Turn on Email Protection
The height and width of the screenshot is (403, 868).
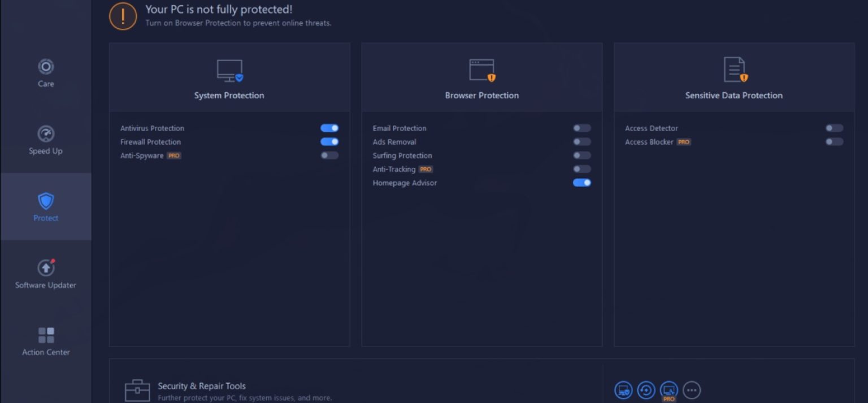point(581,128)
